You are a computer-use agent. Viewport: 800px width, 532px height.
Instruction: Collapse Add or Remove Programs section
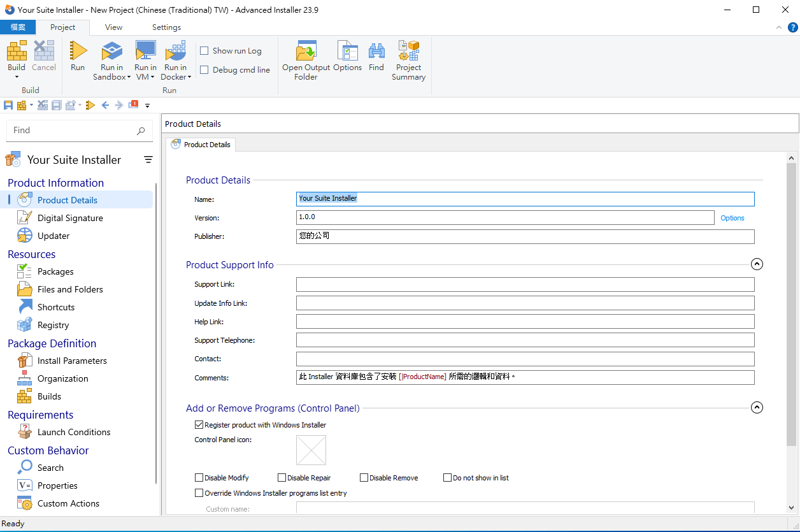[x=757, y=407]
